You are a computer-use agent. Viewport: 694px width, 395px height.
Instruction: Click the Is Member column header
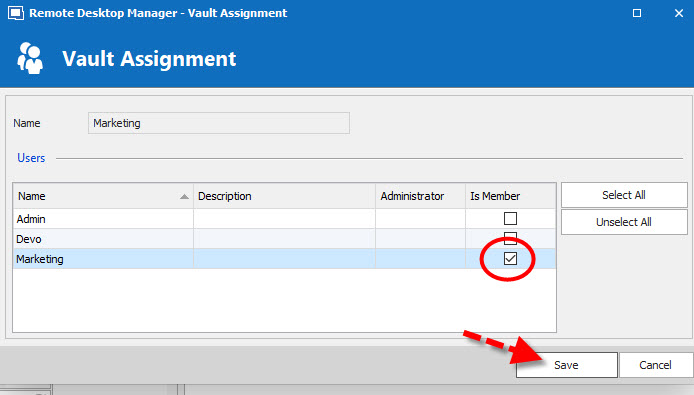[510, 196]
